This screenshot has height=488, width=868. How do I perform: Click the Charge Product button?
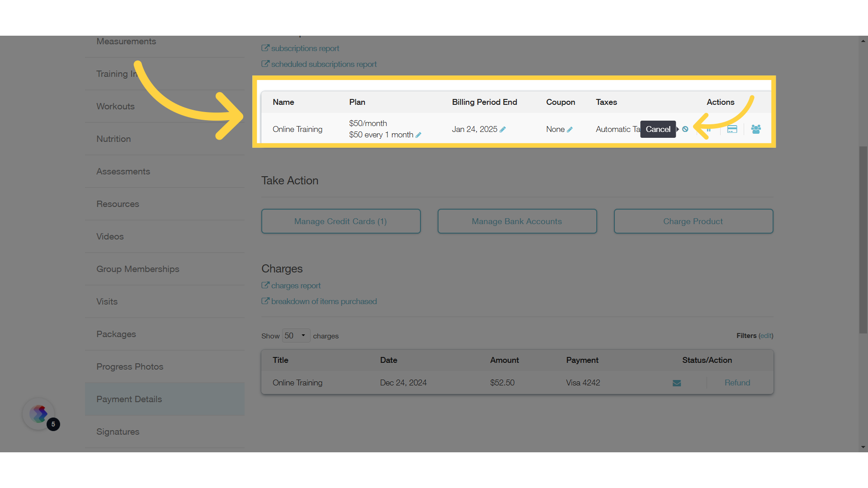tap(693, 221)
